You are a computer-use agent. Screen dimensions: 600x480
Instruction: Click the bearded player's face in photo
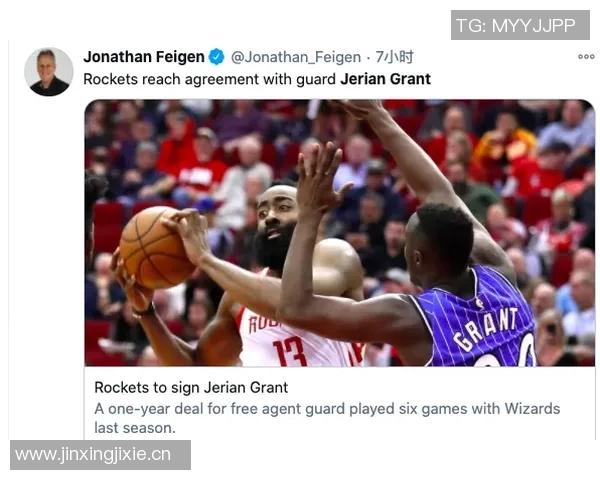pos(276,226)
